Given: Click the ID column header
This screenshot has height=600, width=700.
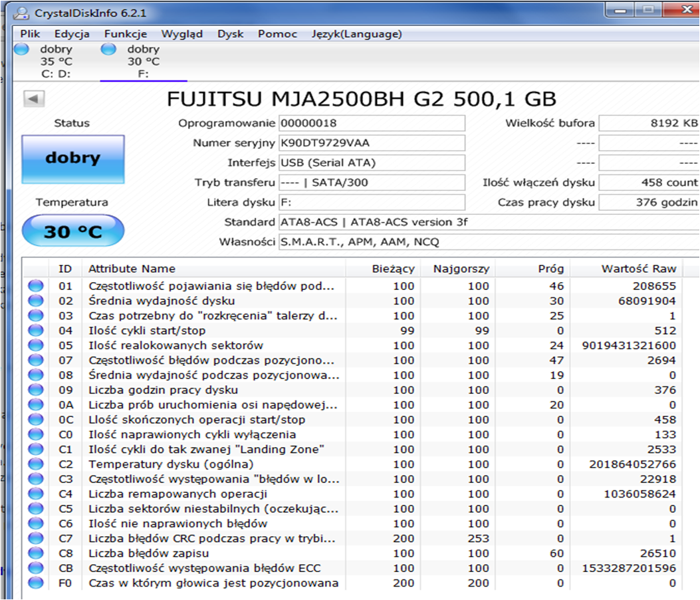Looking at the screenshot, I should coord(65,269).
